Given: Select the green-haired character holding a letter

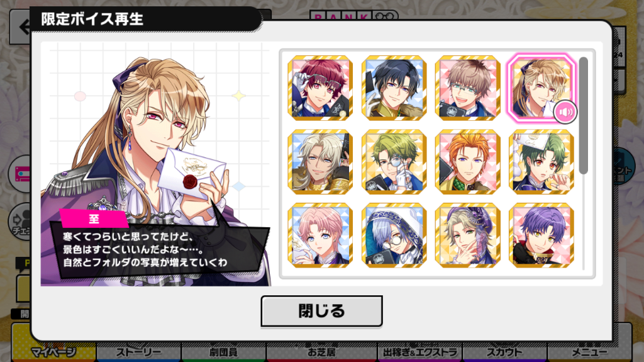Looking at the screenshot, I should (541, 162).
